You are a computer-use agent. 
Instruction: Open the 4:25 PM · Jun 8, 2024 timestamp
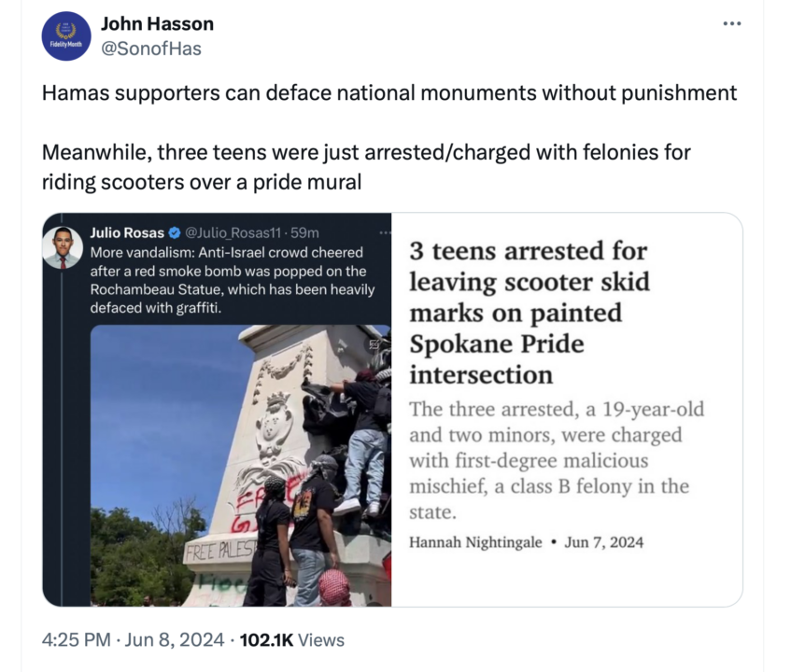[134, 639]
